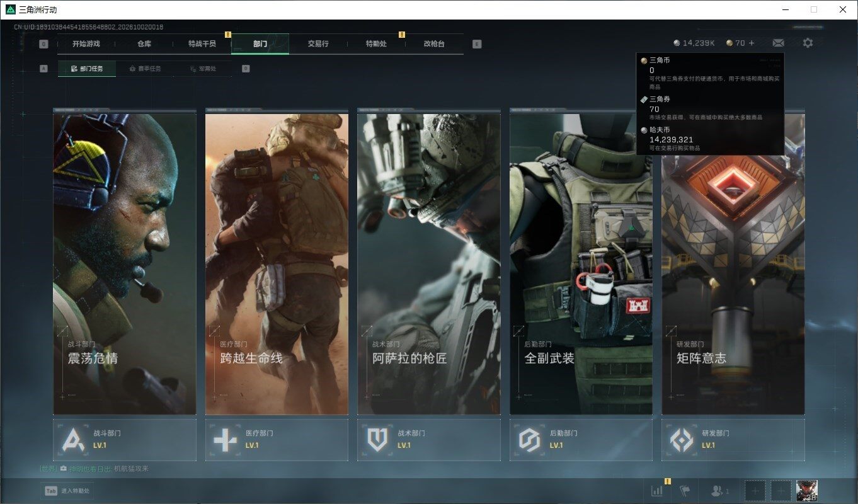Click the 战术部门 shield icon
858x504 pixels.
click(x=377, y=440)
